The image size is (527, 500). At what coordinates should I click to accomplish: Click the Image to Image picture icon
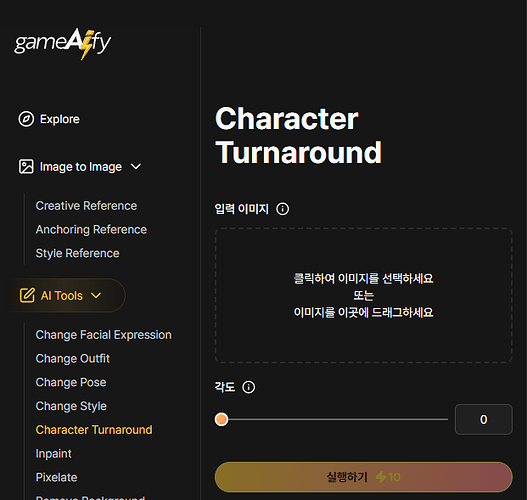click(26, 167)
